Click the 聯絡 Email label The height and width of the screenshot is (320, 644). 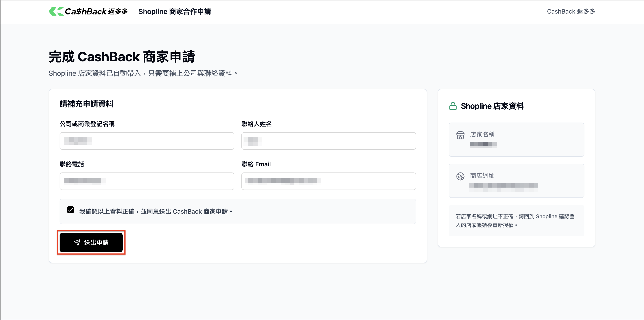(x=256, y=164)
